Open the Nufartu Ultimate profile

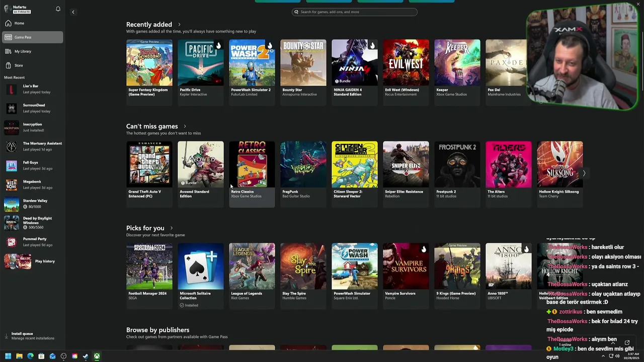coord(18,9)
